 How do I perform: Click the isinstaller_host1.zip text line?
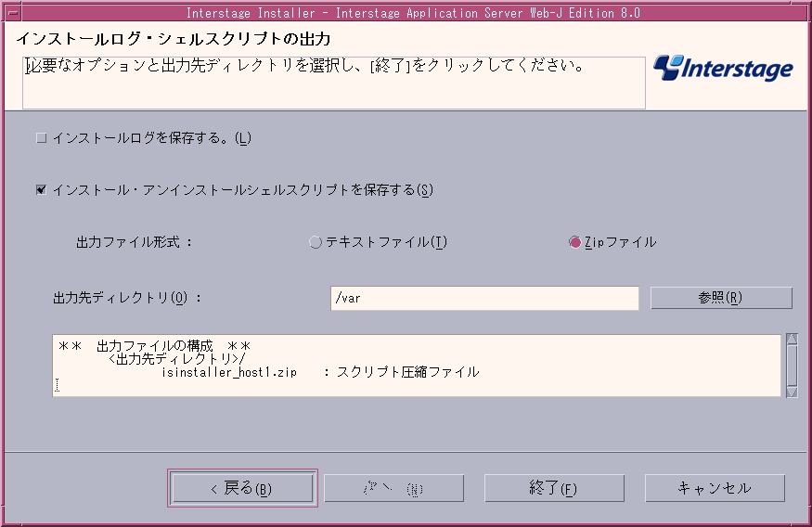pyautogui.click(x=320, y=372)
